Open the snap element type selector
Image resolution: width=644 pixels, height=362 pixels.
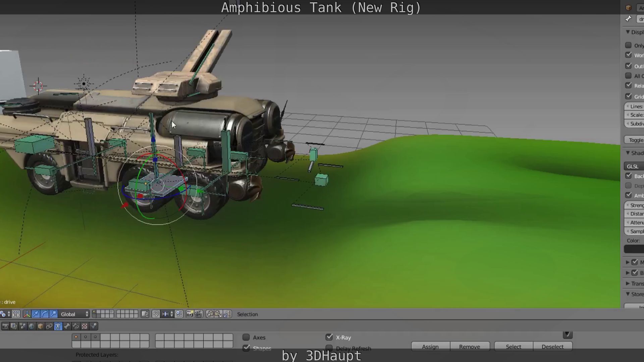(x=167, y=314)
